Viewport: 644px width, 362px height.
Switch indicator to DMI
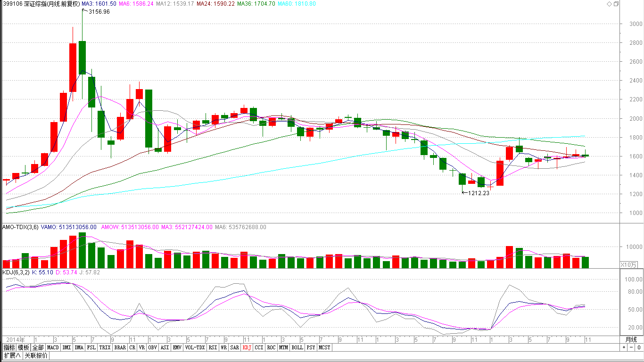(66, 347)
